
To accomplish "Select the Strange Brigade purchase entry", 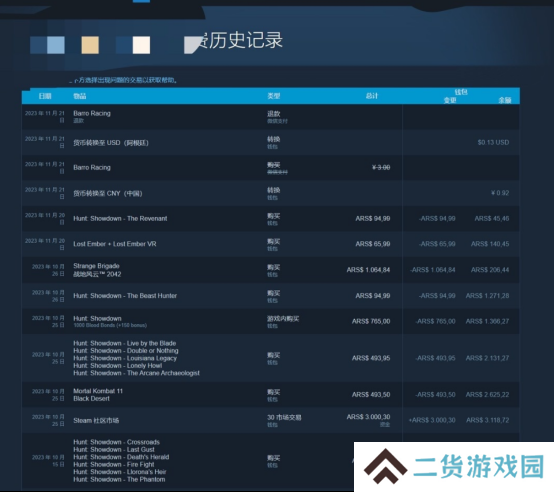I will pyautogui.click(x=271, y=270).
